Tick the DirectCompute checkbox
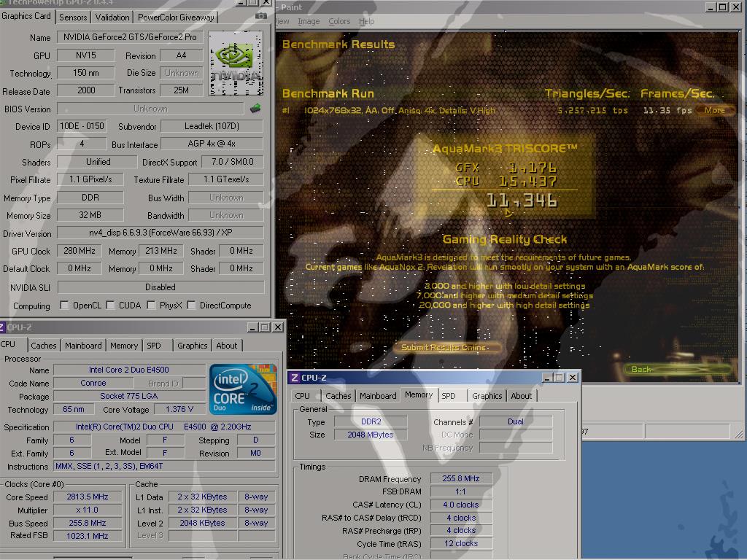The width and height of the screenshot is (747, 560). coord(192,306)
